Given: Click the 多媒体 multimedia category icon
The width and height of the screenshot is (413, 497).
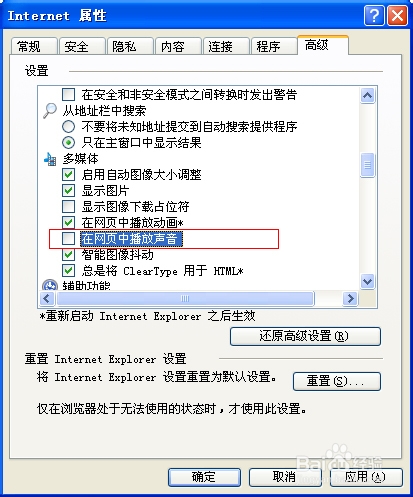Looking at the screenshot, I should pos(50,159).
